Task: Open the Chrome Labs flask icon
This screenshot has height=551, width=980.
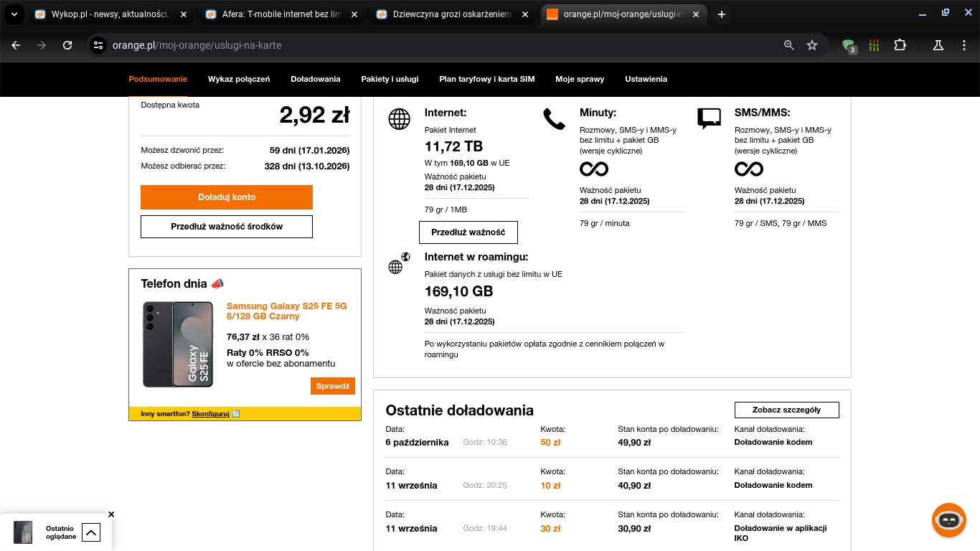Action: pyautogui.click(x=938, y=45)
